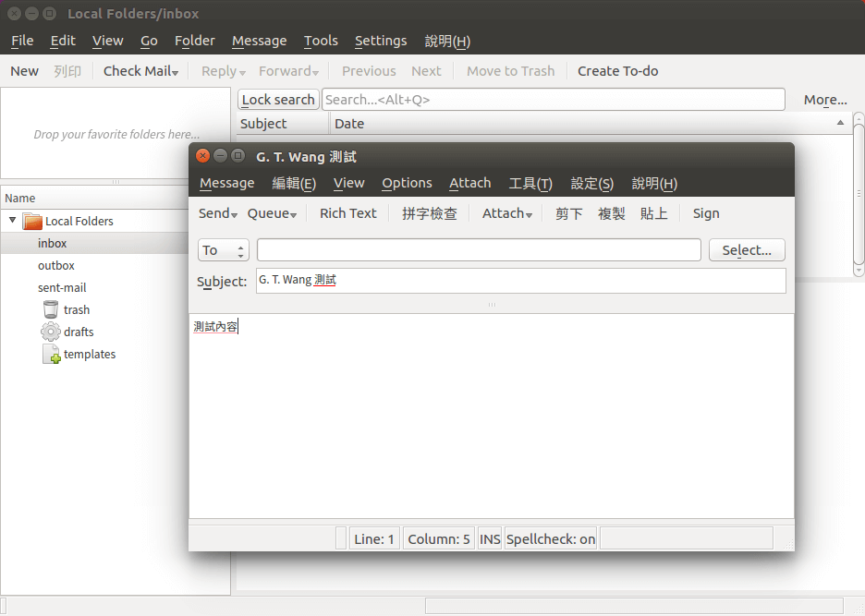Open the Options menu in compose window
The width and height of the screenshot is (865, 616).
(x=407, y=183)
